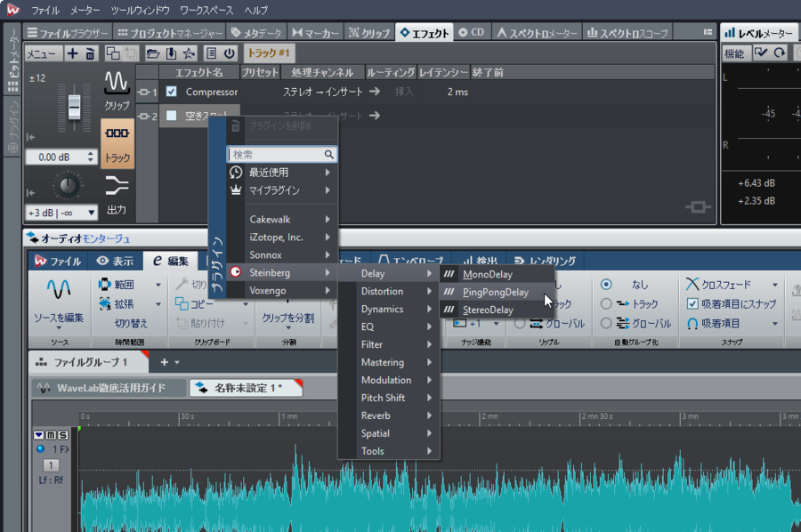Click the PingPongDelay plugin entry
Image resolution: width=801 pixels, height=532 pixels.
(x=496, y=292)
